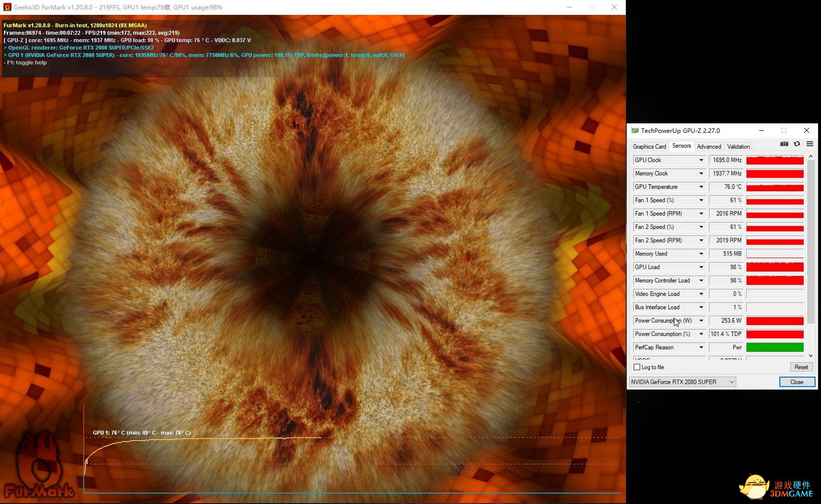Open the NVIDIA GeForce RTX 2080 SUPER selector
The height and width of the screenshot is (504, 821).
(682, 382)
